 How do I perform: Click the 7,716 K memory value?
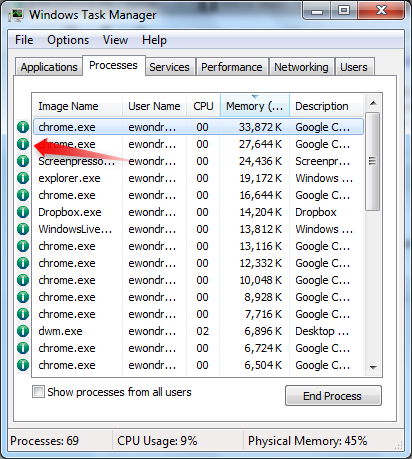pyautogui.click(x=263, y=314)
